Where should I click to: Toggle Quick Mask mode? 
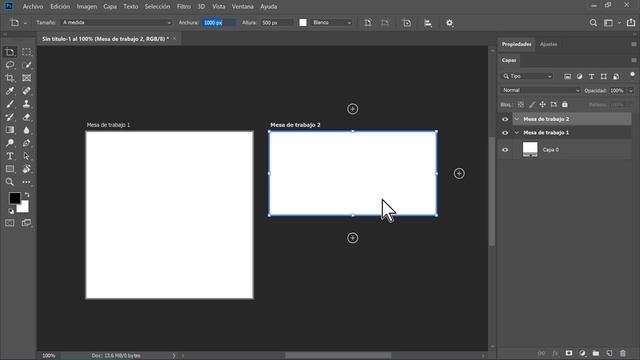(10, 223)
